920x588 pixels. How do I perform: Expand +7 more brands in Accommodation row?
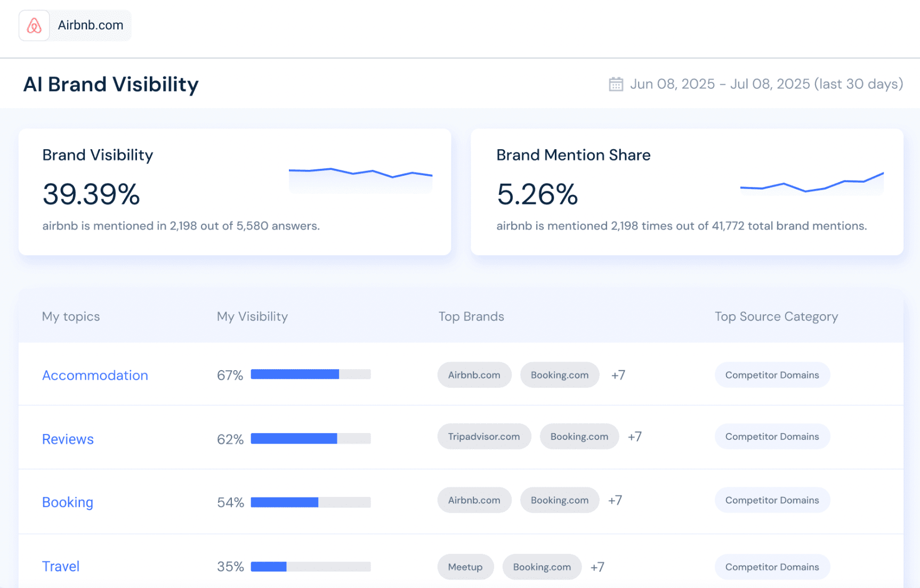pyautogui.click(x=618, y=375)
